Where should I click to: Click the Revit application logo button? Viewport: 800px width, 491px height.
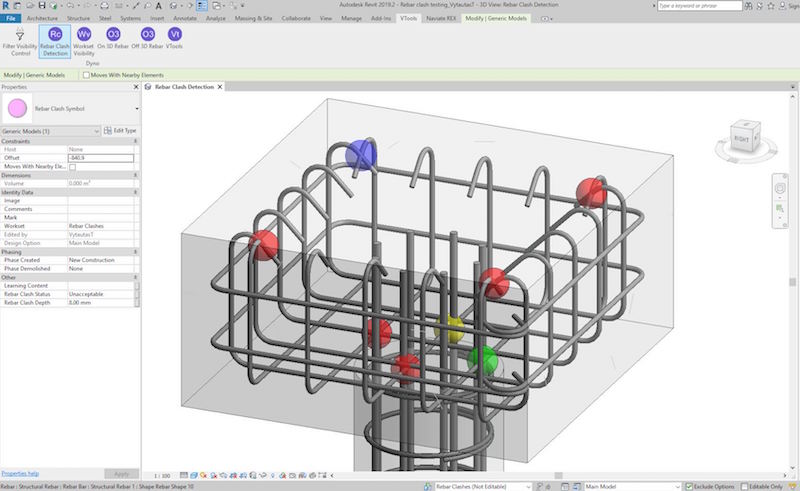(8, 6)
